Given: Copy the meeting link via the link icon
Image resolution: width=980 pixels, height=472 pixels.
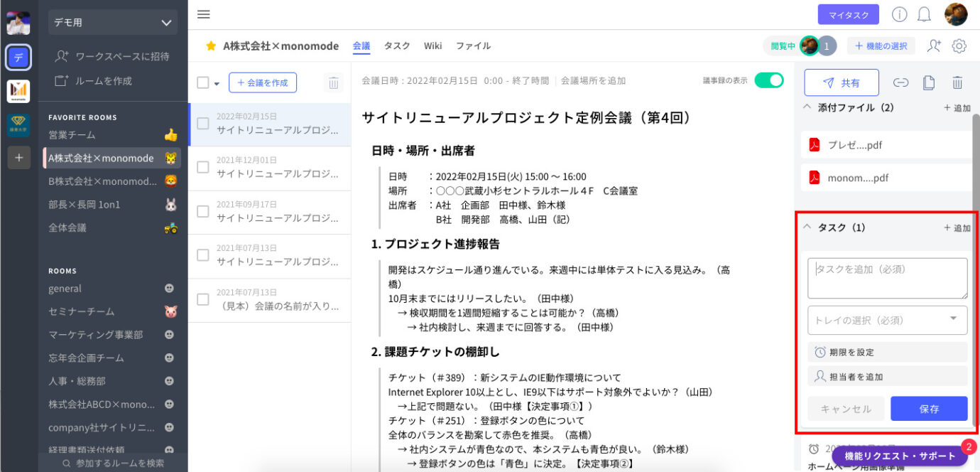Looking at the screenshot, I should point(900,82).
